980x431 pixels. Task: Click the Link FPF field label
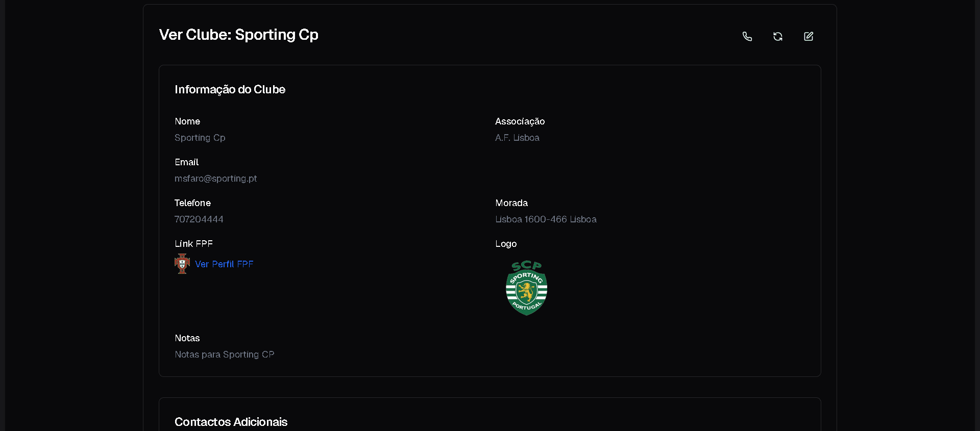(193, 244)
